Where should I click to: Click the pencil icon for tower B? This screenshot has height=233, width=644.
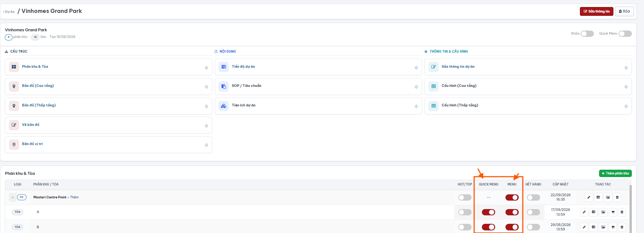[584, 227]
